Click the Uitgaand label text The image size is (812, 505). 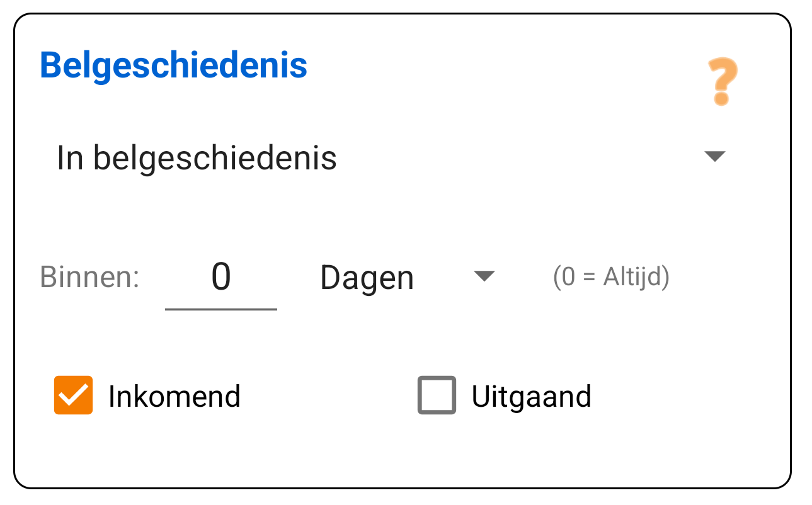click(x=531, y=395)
